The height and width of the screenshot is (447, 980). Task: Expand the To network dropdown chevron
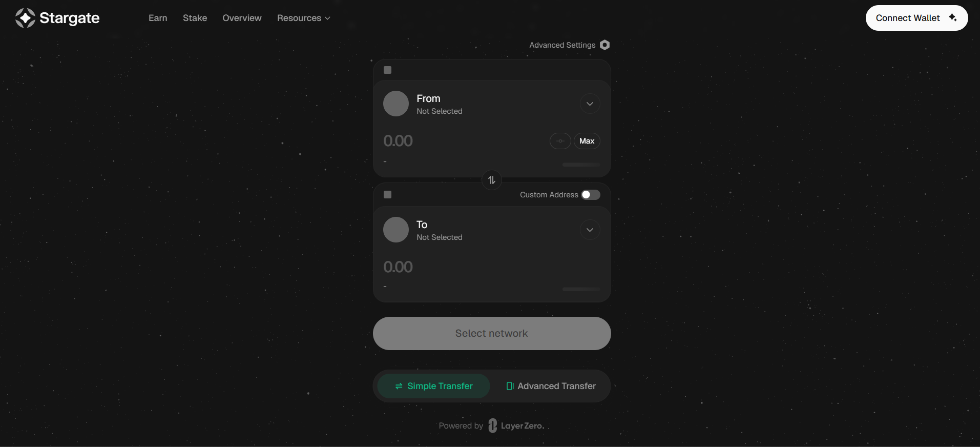590,230
